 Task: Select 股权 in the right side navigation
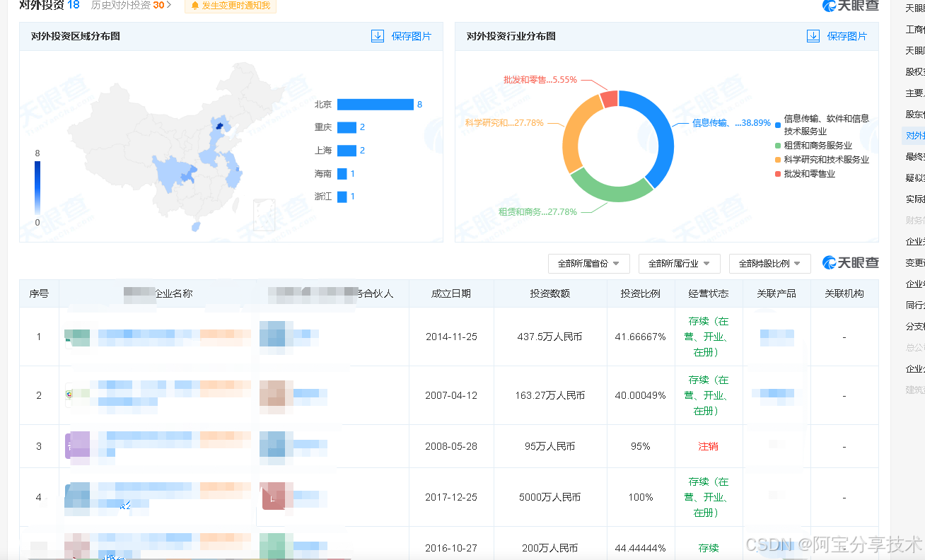point(915,72)
